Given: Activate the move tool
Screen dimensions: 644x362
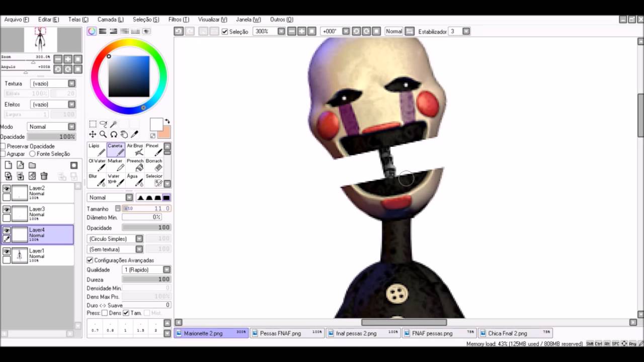Looking at the screenshot, I should coord(93,134).
